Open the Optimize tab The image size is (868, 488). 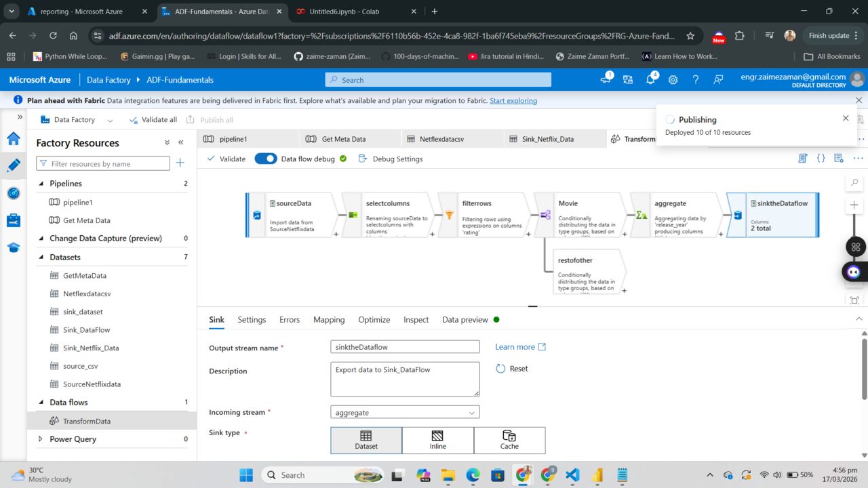[x=374, y=320]
